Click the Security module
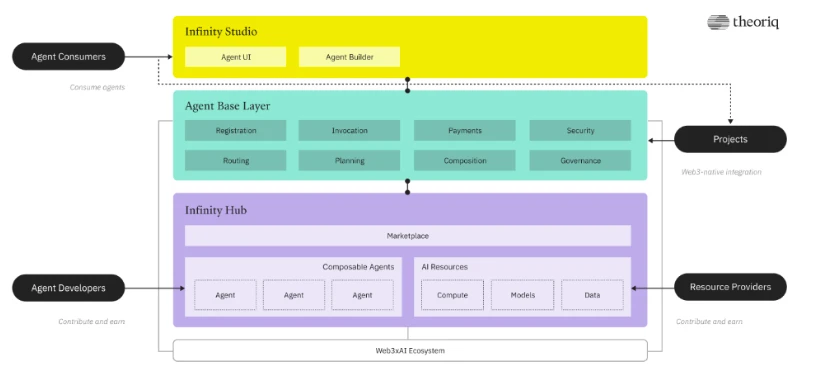 coord(580,131)
